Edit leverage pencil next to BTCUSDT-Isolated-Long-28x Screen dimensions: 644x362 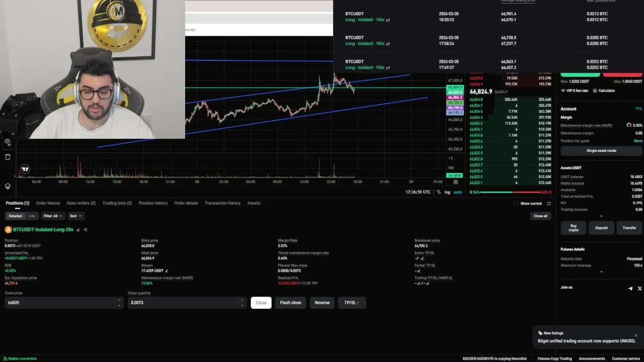pyautogui.click(x=78, y=230)
